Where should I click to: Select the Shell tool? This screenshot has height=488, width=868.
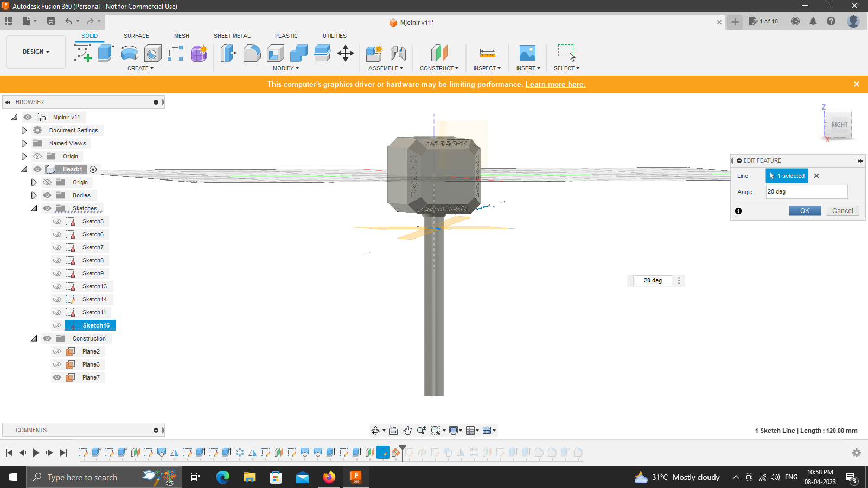click(275, 53)
